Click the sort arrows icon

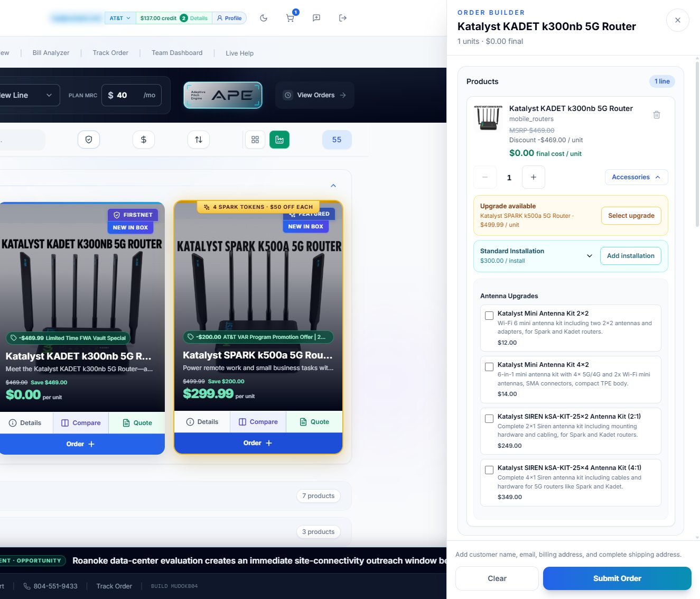199,140
